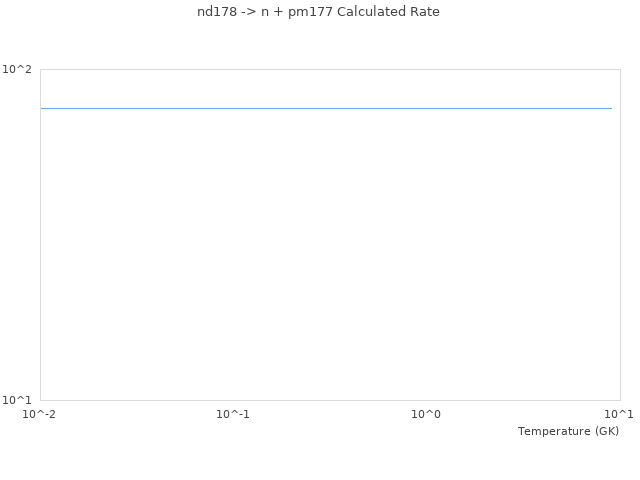
Task: Click the blue rate line midpoint
Action: click(x=326, y=108)
